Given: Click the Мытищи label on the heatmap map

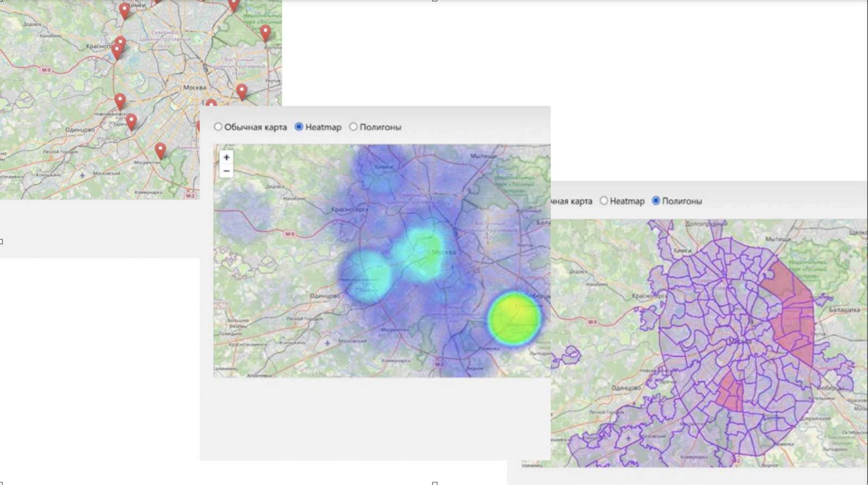Looking at the screenshot, I should (x=483, y=156).
